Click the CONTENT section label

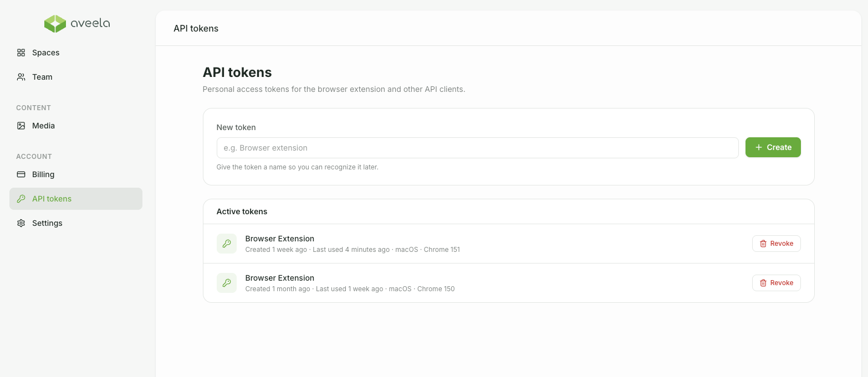[x=34, y=108]
